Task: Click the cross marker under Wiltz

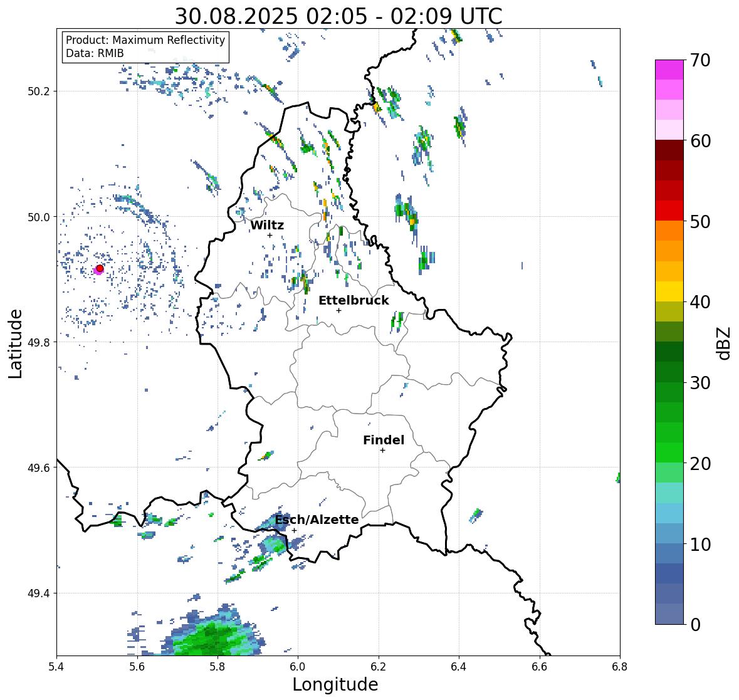Action: tap(270, 235)
